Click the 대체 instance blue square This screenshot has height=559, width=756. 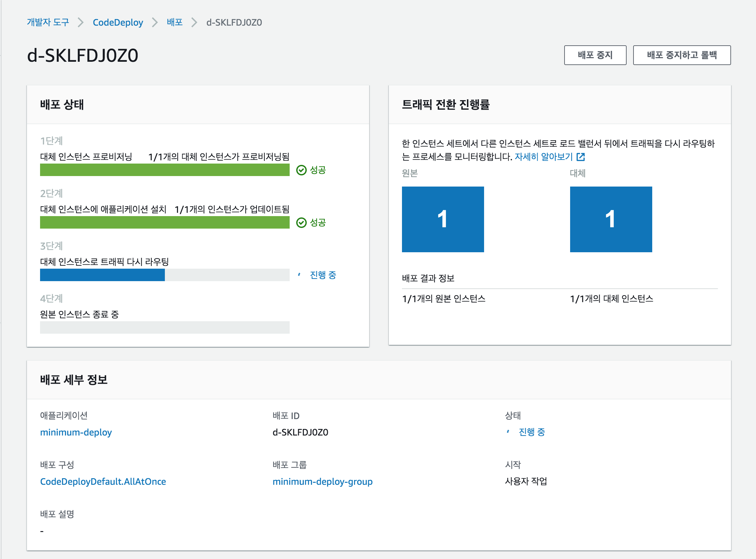click(611, 219)
